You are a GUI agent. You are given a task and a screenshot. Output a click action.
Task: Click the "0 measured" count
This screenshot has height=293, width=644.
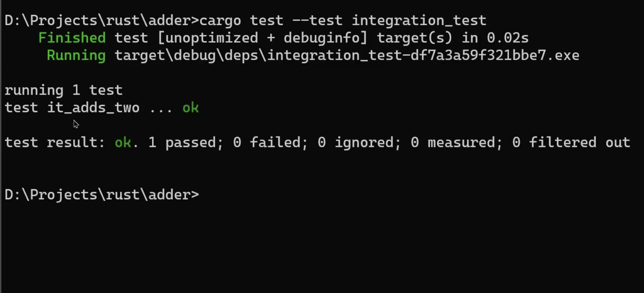457,143
